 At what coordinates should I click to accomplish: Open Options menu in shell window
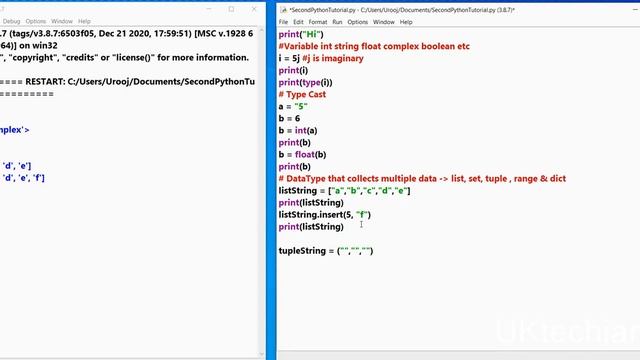[36, 21]
